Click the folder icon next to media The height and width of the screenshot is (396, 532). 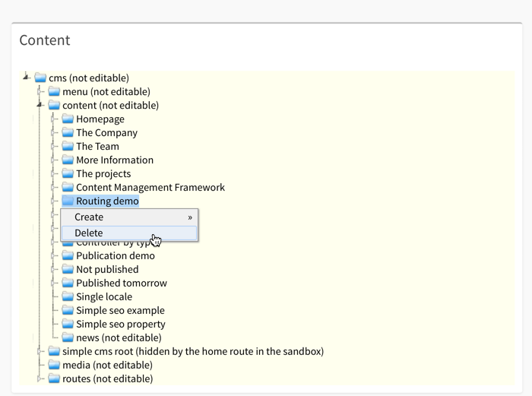pyautogui.click(x=54, y=366)
